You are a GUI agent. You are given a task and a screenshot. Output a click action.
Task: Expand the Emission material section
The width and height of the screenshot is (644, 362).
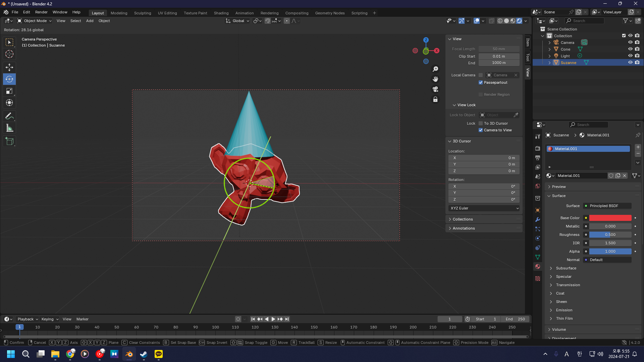pos(564,310)
